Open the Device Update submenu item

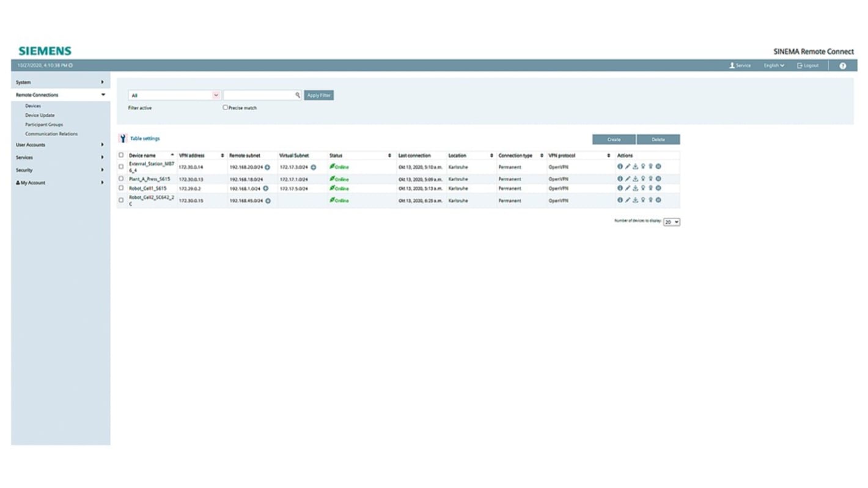point(40,115)
